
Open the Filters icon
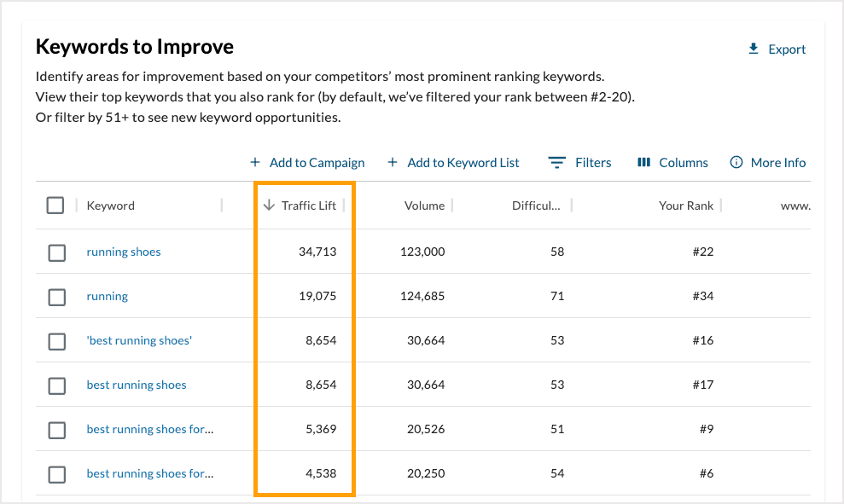coord(557,162)
